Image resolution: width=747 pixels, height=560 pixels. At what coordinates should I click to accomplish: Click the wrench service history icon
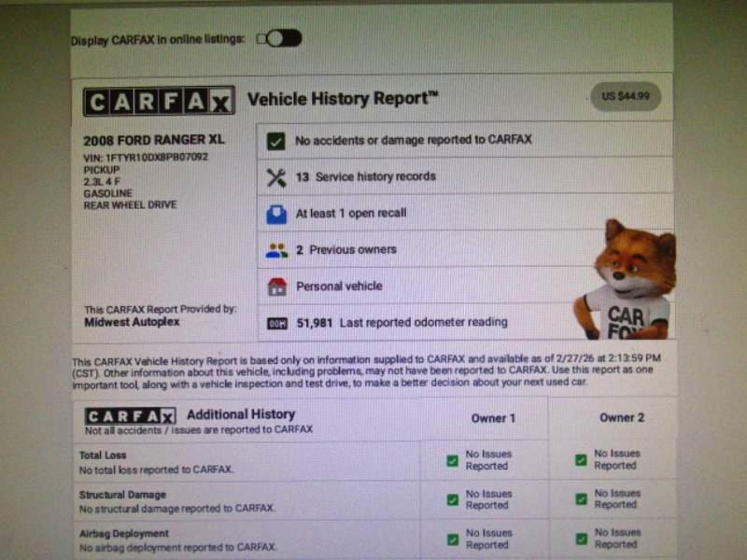276,177
